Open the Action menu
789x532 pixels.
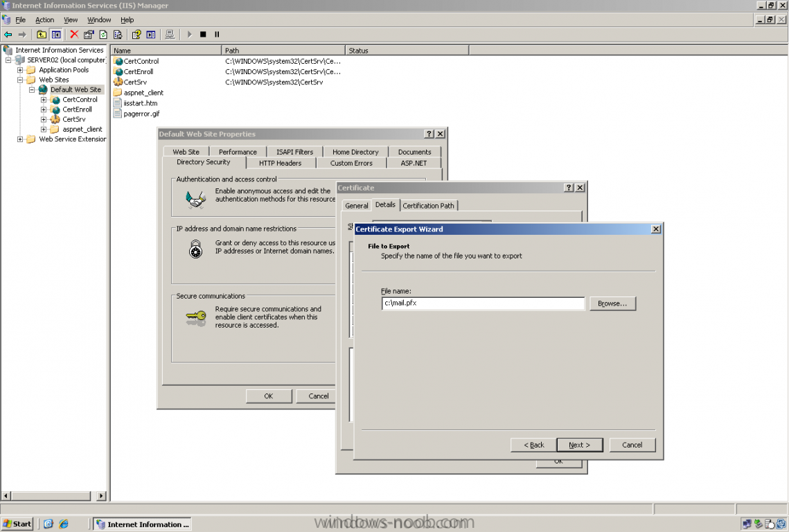click(45, 20)
